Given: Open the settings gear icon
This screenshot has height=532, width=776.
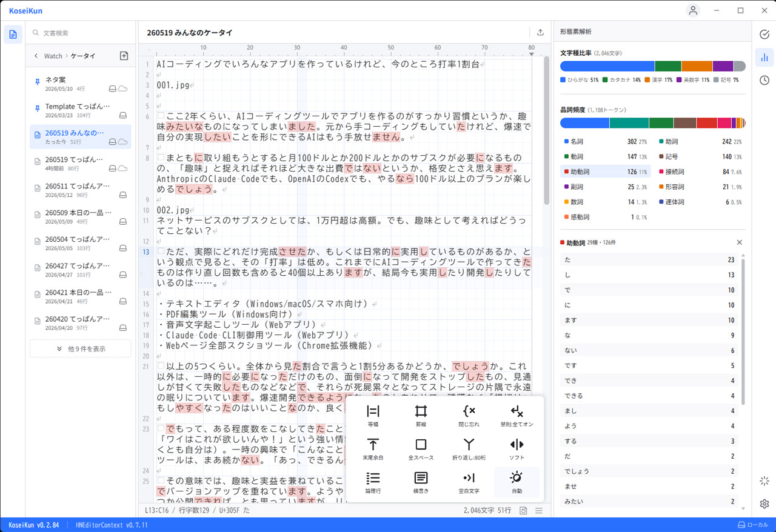Looking at the screenshot, I should tap(764, 504).
